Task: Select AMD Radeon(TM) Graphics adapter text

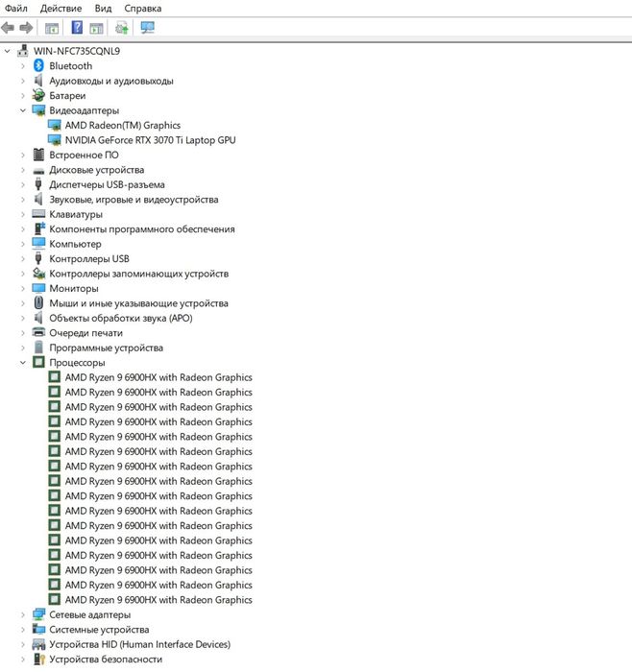Action: pyautogui.click(x=123, y=125)
